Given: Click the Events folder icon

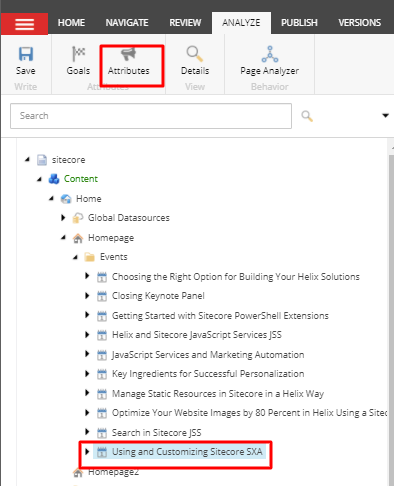Looking at the screenshot, I should click(89, 257).
